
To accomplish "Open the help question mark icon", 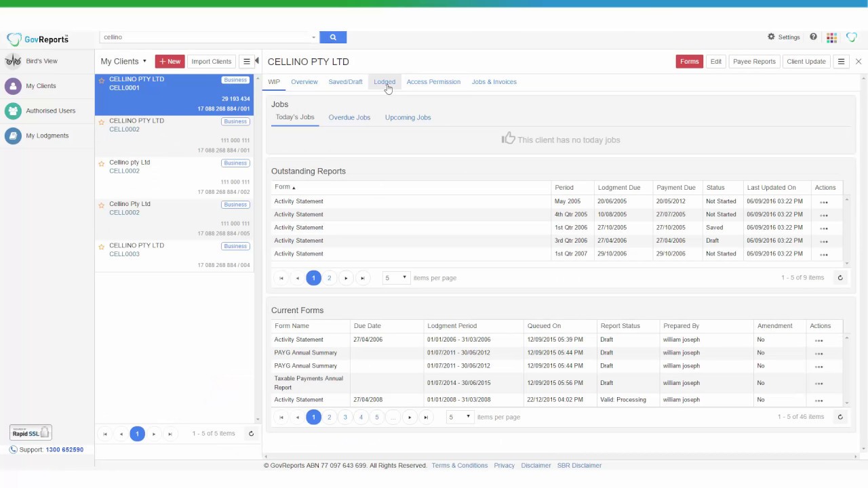I will coord(813,37).
